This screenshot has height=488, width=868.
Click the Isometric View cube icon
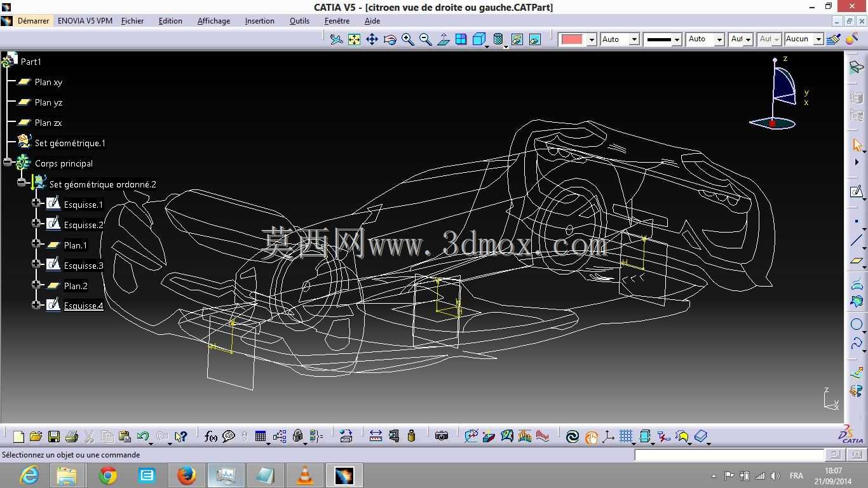click(479, 39)
